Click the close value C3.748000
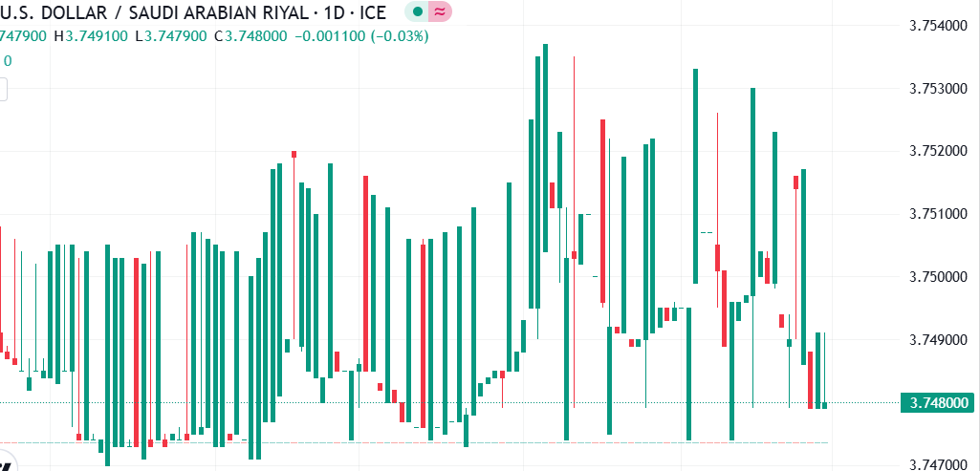This screenshot has height=471, width=980. [250, 36]
